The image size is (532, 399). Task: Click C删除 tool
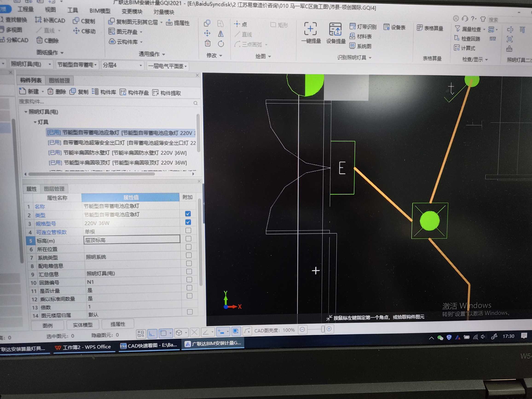[x=48, y=40]
